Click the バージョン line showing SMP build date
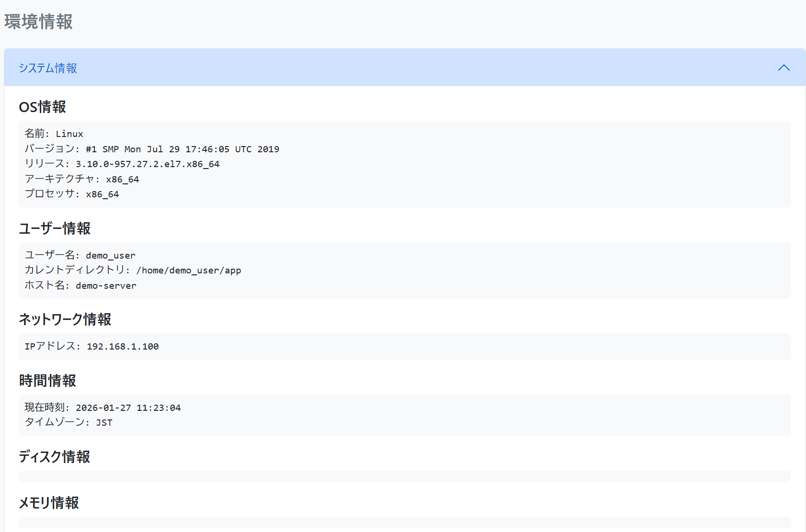 click(x=152, y=149)
